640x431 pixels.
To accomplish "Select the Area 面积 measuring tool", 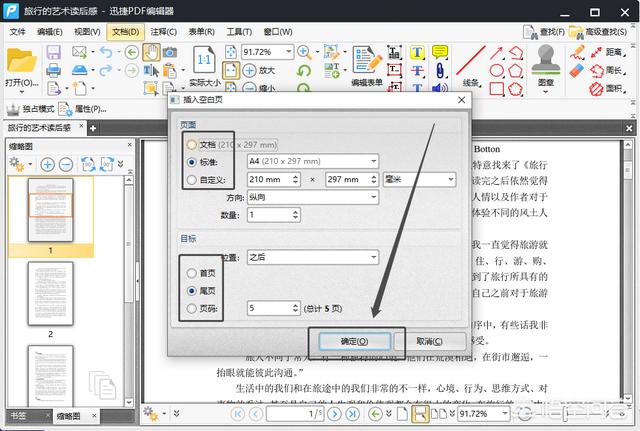I will (x=608, y=89).
